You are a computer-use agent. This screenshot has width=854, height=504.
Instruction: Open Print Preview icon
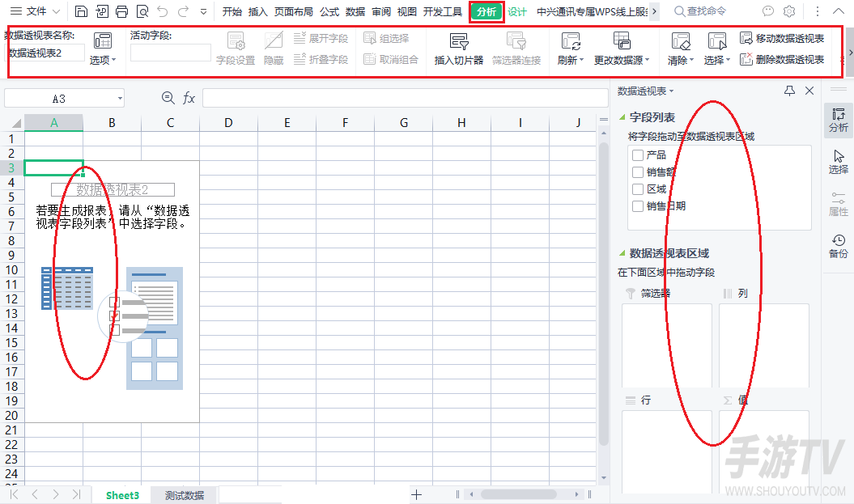[142, 11]
